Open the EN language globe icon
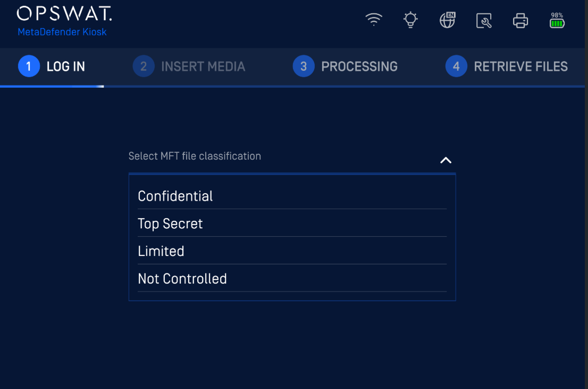Screen dimensions: 588x389 pyautogui.click(x=447, y=20)
